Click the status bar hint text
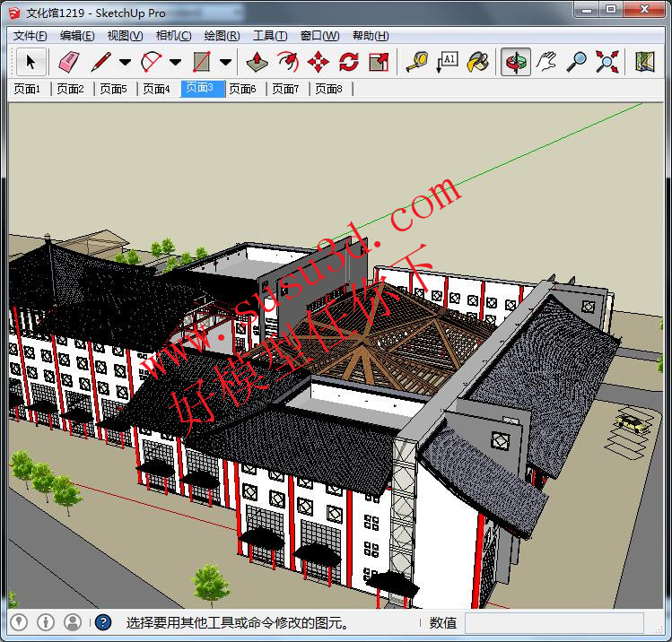Image resolution: width=672 pixels, height=642 pixels. pos(238,622)
